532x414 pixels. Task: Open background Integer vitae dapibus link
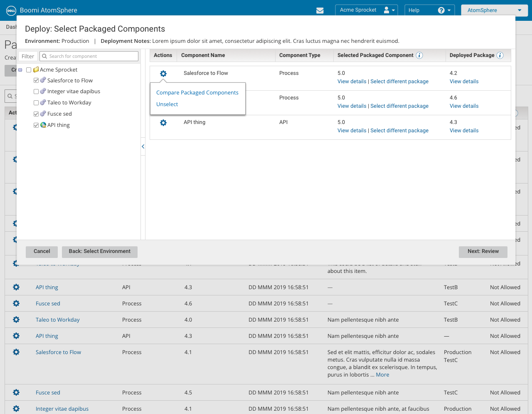point(62,409)
